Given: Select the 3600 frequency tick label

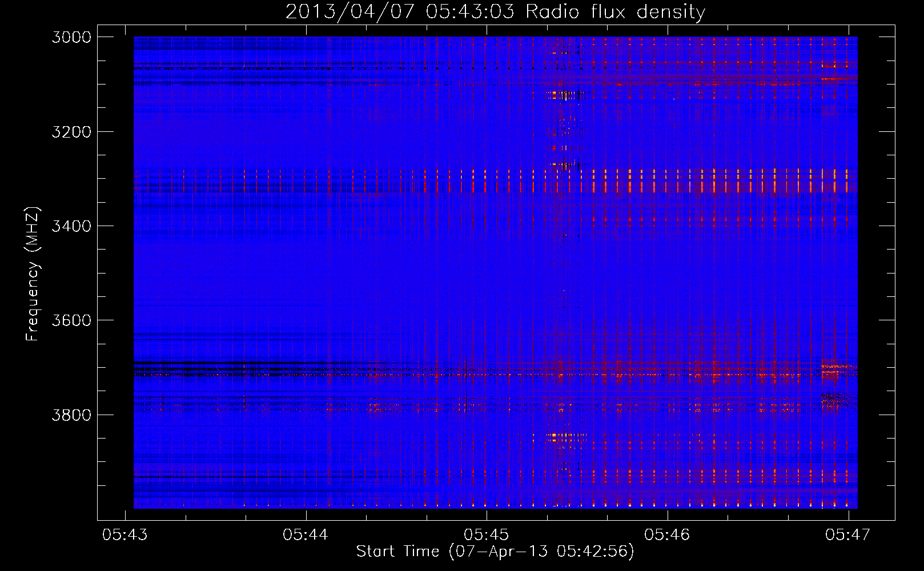Looking at the screenshot, I should 71,320.
